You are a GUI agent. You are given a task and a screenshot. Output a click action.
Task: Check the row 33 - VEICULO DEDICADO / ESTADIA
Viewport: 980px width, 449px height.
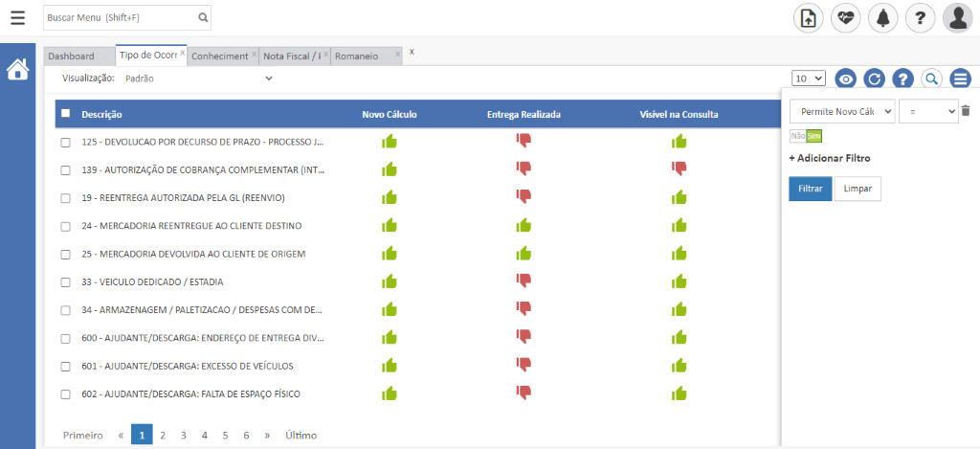(66, 282)
